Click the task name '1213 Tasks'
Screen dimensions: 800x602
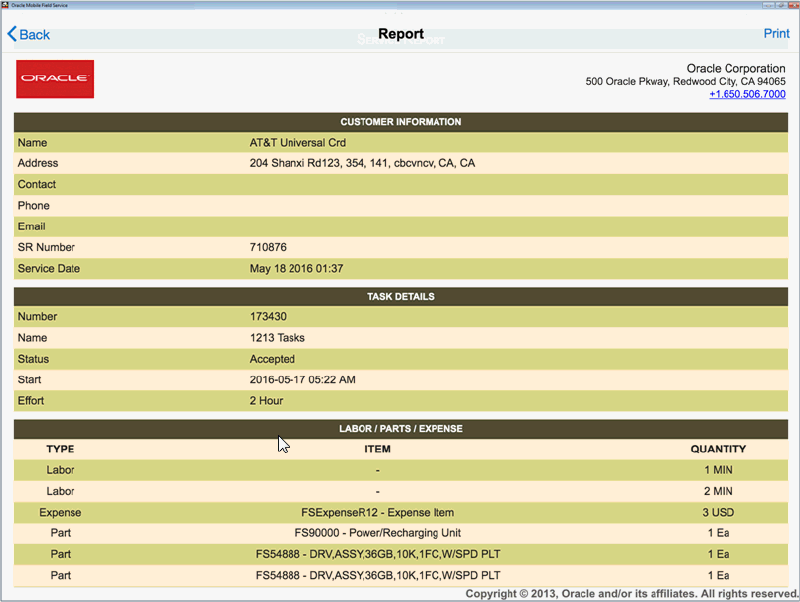point(277,338)
